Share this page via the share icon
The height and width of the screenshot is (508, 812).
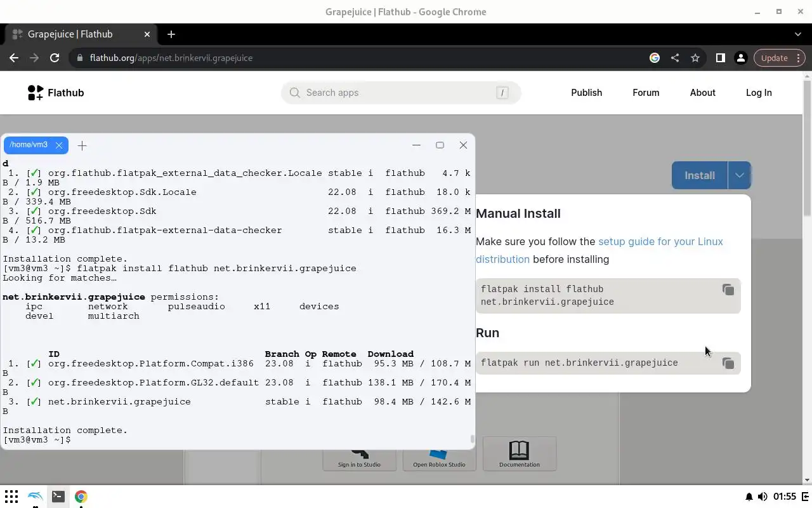[675, 58]
